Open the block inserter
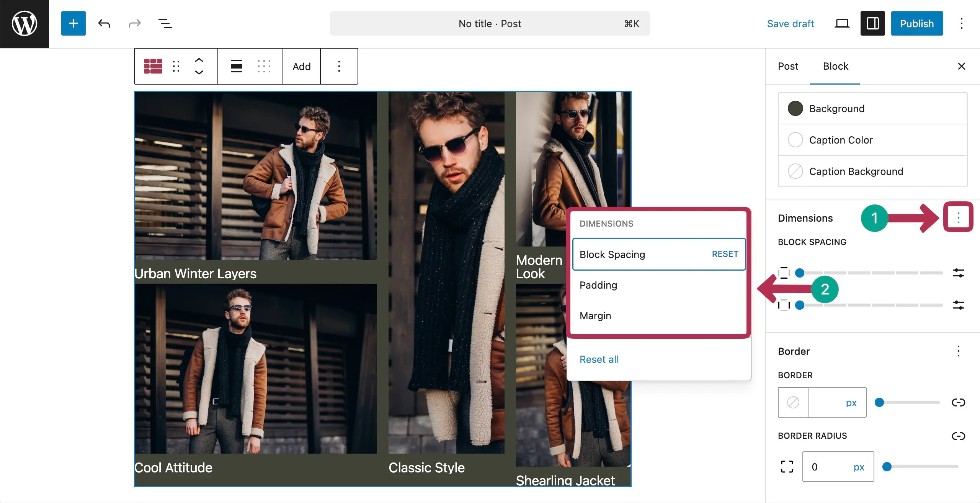Screen dimensions: 980x503 73,23
